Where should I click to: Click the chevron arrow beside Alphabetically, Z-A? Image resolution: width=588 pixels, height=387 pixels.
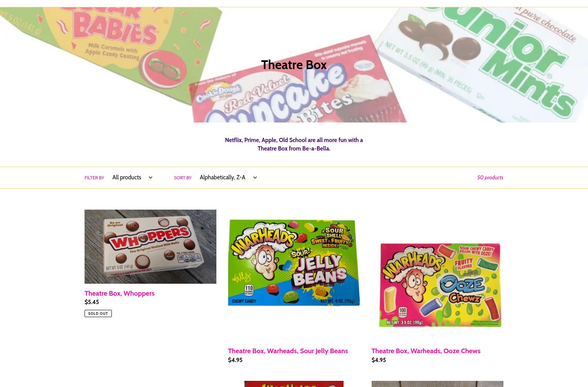pyautogui.click(x=255, y=177)
